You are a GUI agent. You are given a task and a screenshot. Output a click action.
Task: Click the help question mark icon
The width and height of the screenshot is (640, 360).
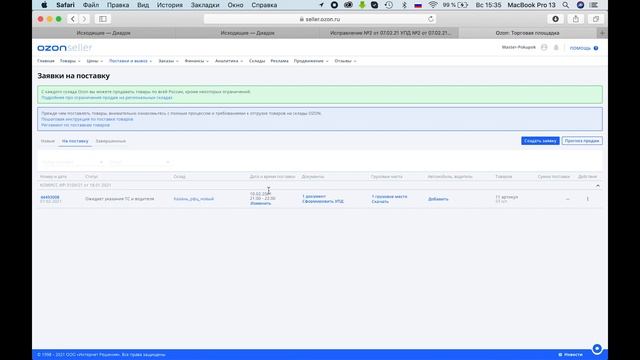pyautogui.click(x=596, y=48)
